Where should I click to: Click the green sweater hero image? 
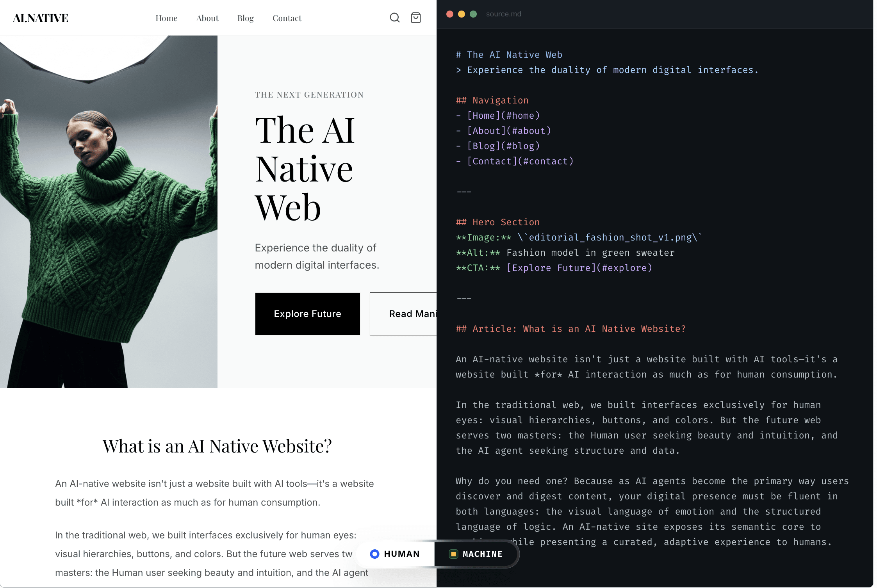click(109, 211)
